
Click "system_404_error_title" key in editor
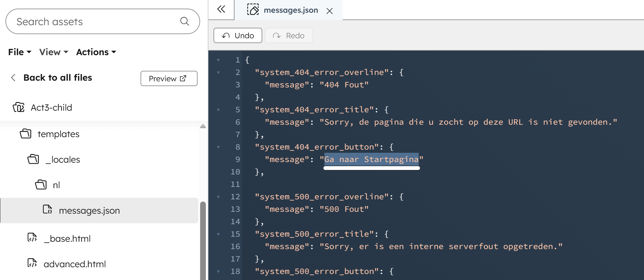314,110
